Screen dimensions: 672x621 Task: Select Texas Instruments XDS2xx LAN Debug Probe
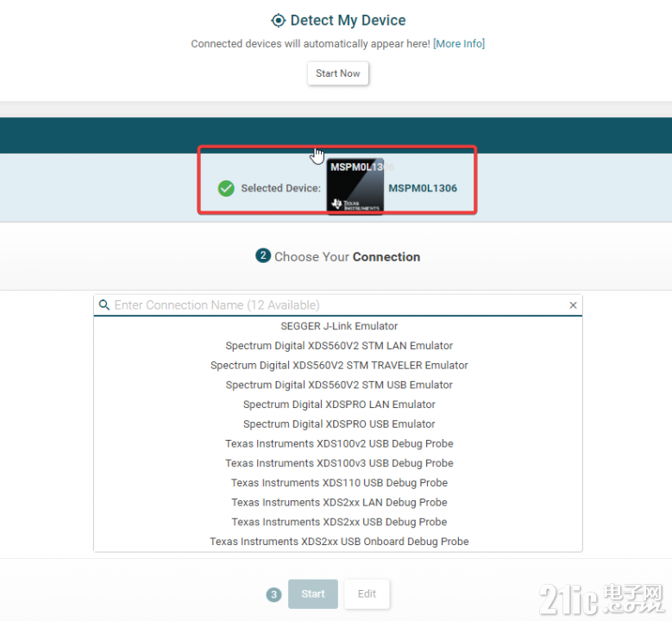pyautogui.click(x=339, y=502)
